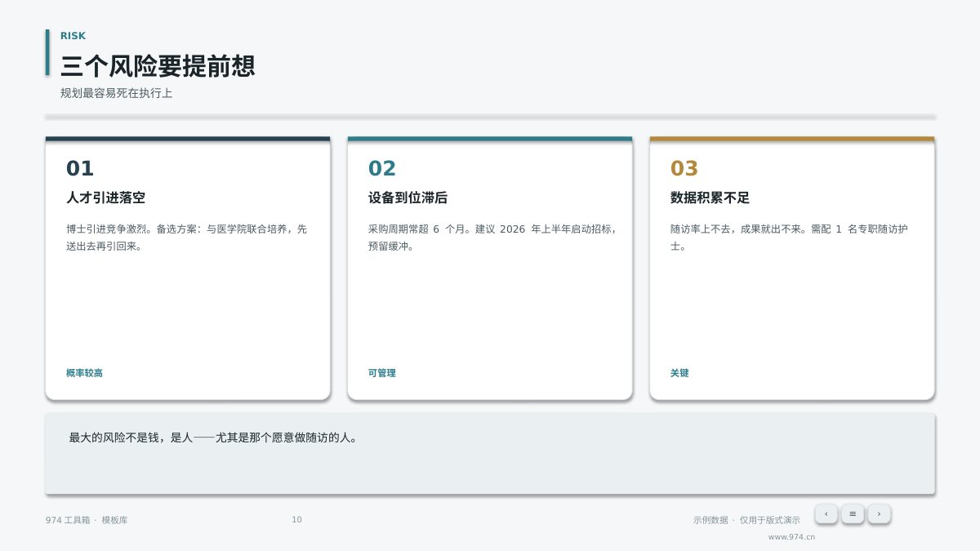The image size is (980, 551).
Task: Select heading 设备到位滞后
Action: (408, 198)
